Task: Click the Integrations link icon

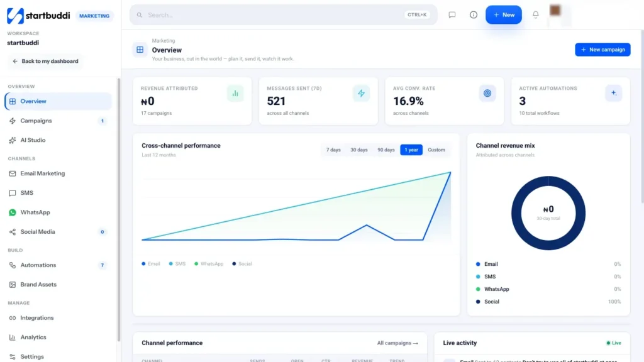Action: [13, 318]
